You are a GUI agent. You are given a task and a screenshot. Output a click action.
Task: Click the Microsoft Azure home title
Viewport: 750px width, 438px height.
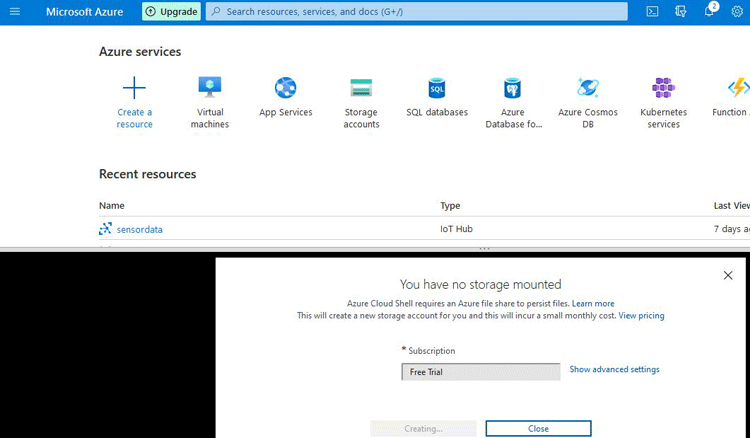pos(85,11)
